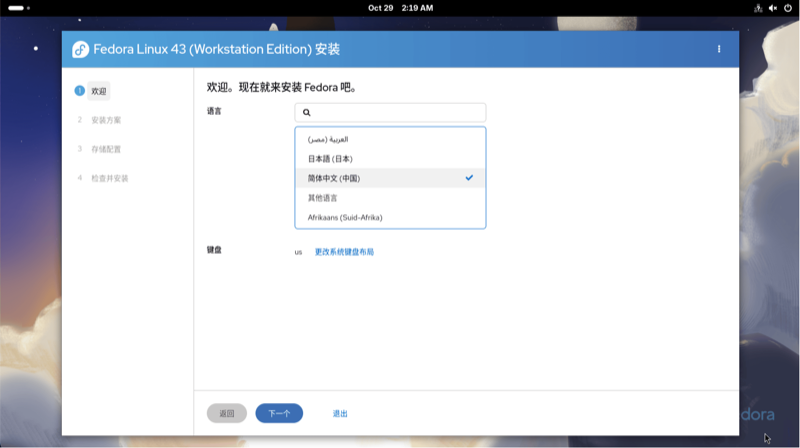Click the 其他语言 entry in the list

[x=390, y=198]
